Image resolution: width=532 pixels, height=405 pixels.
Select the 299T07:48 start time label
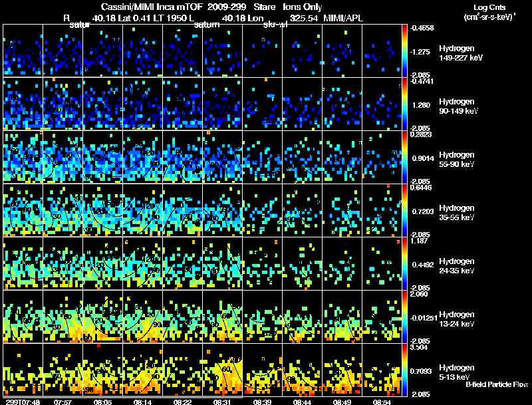coord(23,402)
